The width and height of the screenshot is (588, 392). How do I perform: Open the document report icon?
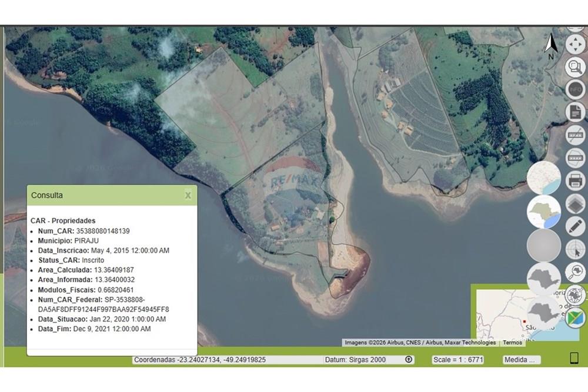click(x=575, y=112)
